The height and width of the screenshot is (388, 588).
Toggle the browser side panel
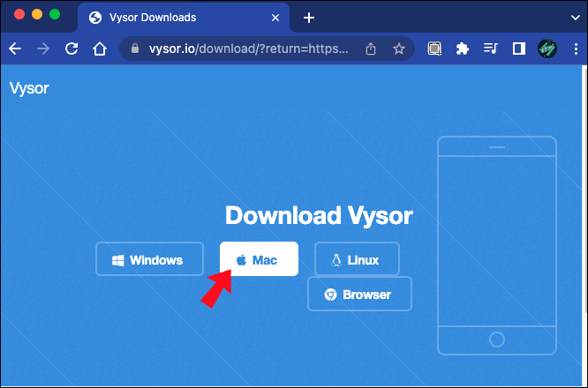(x=519, y=48)
